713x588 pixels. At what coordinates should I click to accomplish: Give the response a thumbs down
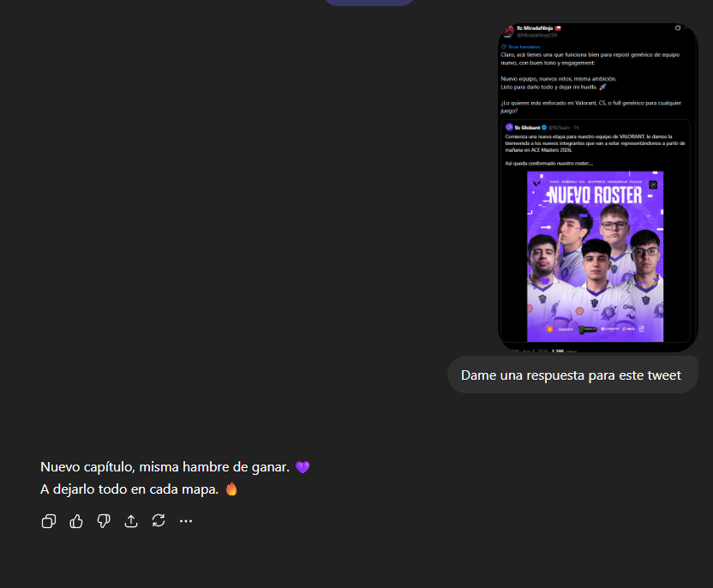(x=104, y=521)
